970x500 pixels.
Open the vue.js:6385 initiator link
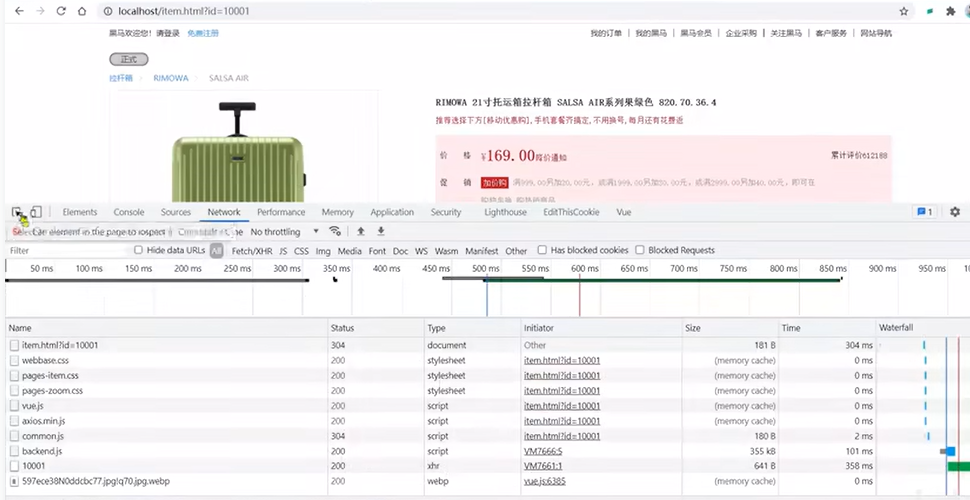tap(545, 481)
